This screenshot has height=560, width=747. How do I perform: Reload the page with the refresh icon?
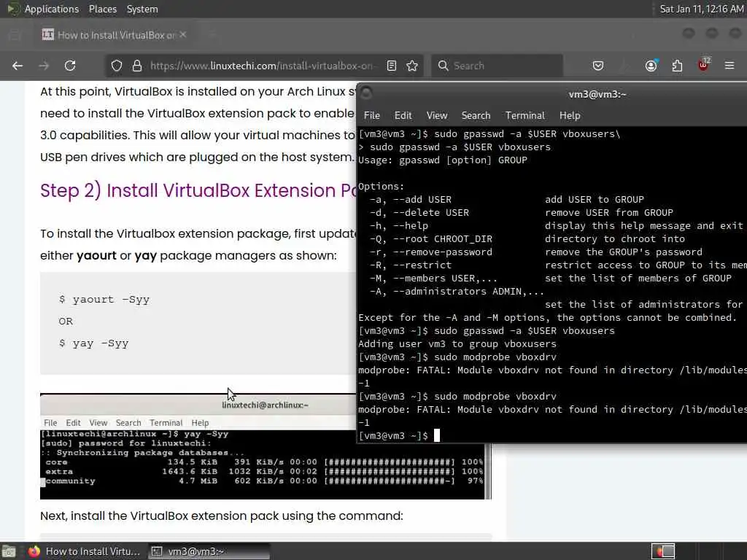[x=70, y=66]
